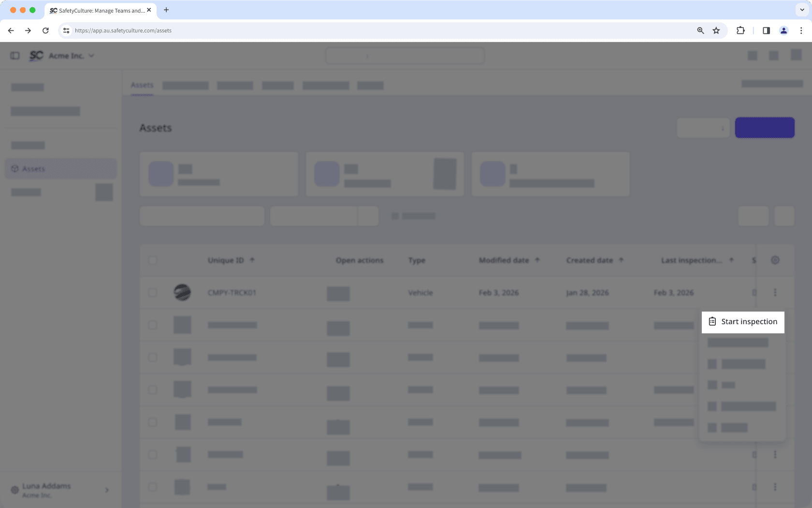Open the browser extensions puzzle icon
812x508 pixels.
[740, 30]
